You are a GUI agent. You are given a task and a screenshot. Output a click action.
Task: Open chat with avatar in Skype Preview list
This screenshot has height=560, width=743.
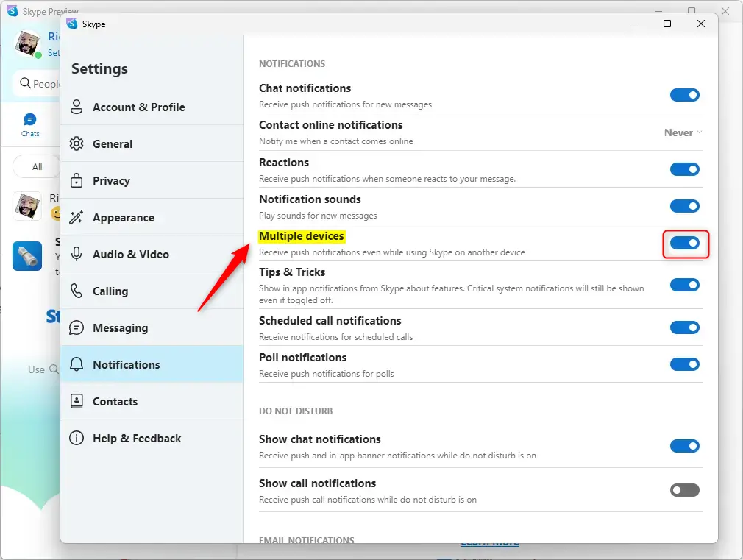pyautogui.click(x=27, y=206)
